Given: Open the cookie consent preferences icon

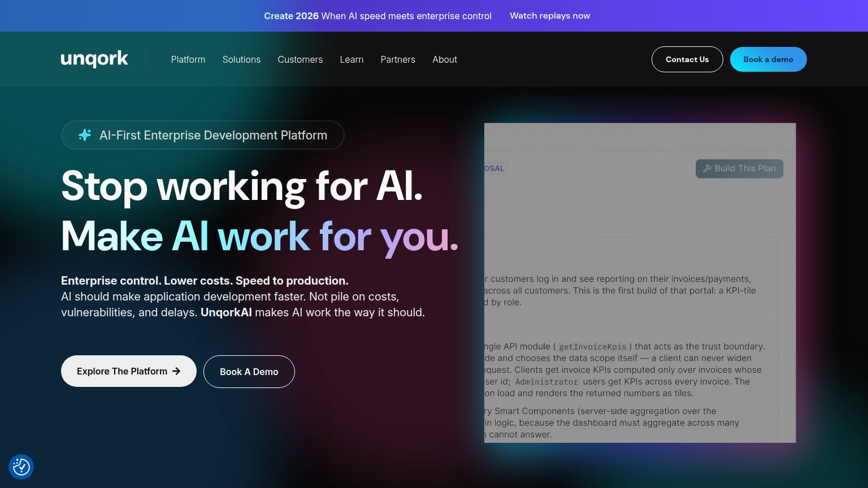Looking at the screenshot, I should tap(21, 467).
